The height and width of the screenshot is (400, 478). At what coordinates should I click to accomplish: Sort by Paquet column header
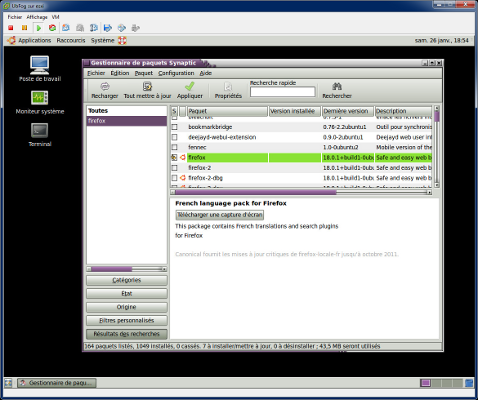coord(227,111)
